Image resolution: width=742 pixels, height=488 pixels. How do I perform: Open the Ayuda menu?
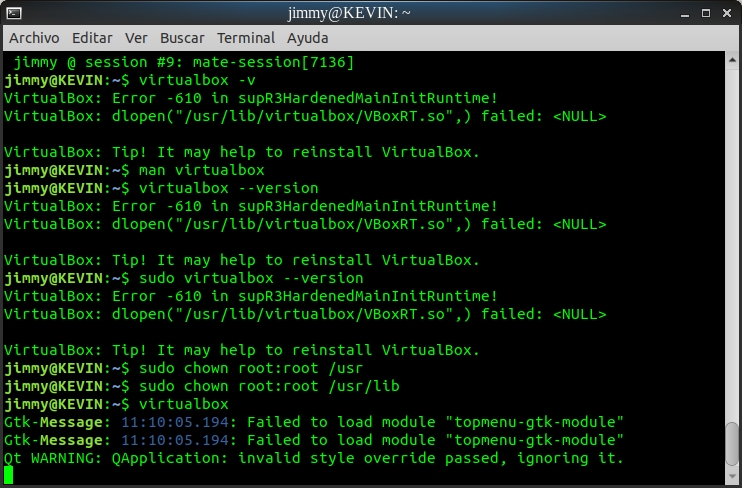pyautogui.click(x=307, y=38)
